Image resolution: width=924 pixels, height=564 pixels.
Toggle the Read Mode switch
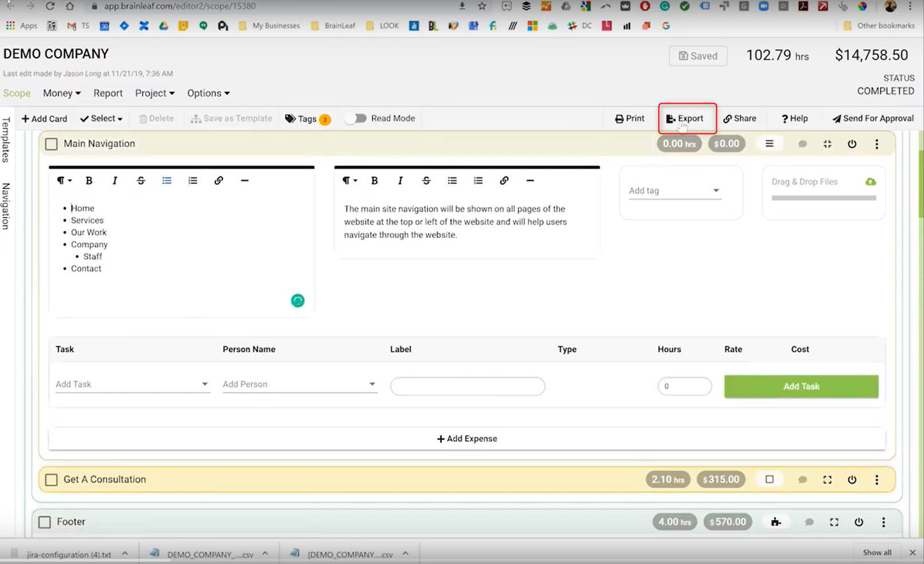coord(356,119)
